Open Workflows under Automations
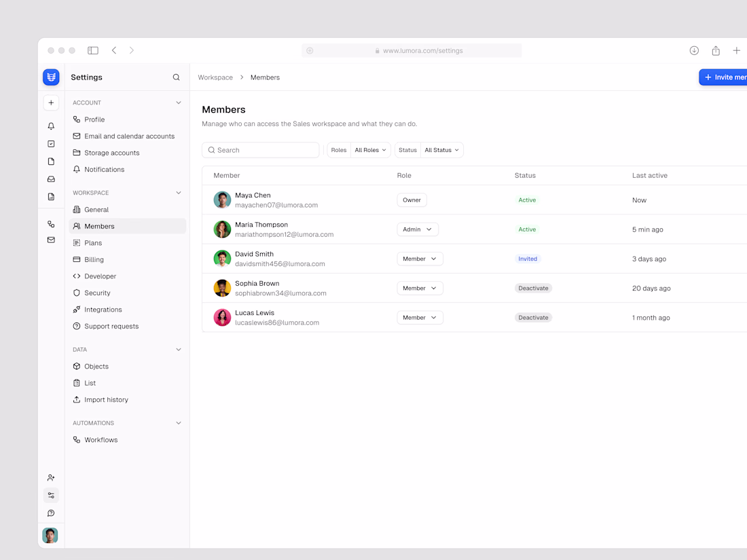Screen dimensions: 747x560 (x=127, y=440)
